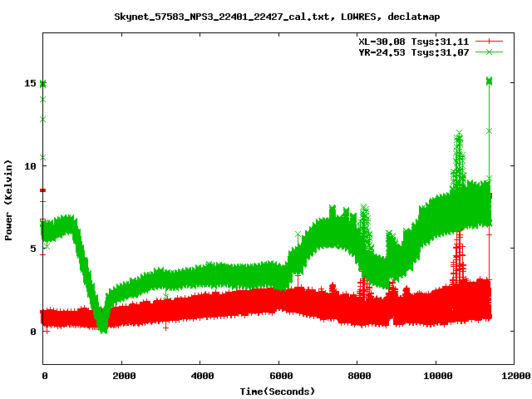Click the x-axis tick label 4000

pyautogui.click(x=202, y=376)
